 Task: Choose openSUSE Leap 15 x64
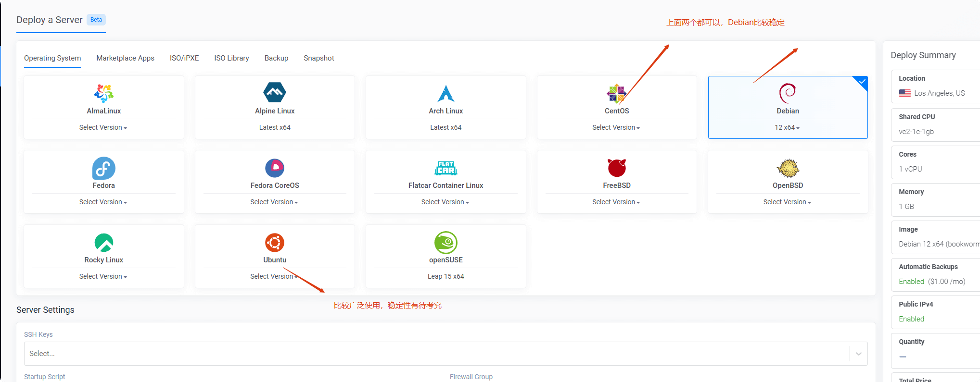point(446,276)
